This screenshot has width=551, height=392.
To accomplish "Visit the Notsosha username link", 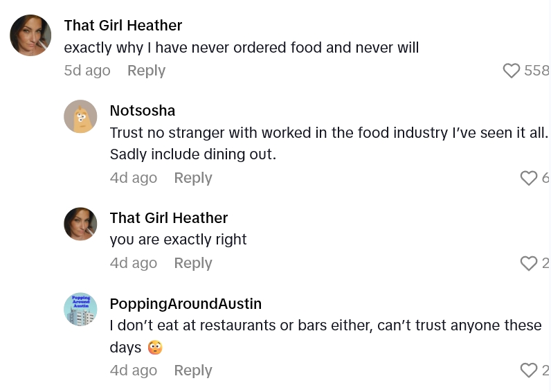I will pos(142,111).
